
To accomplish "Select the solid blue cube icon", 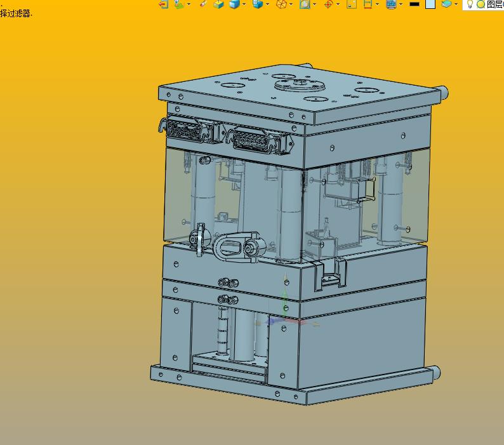I will (x=235, y=4).
